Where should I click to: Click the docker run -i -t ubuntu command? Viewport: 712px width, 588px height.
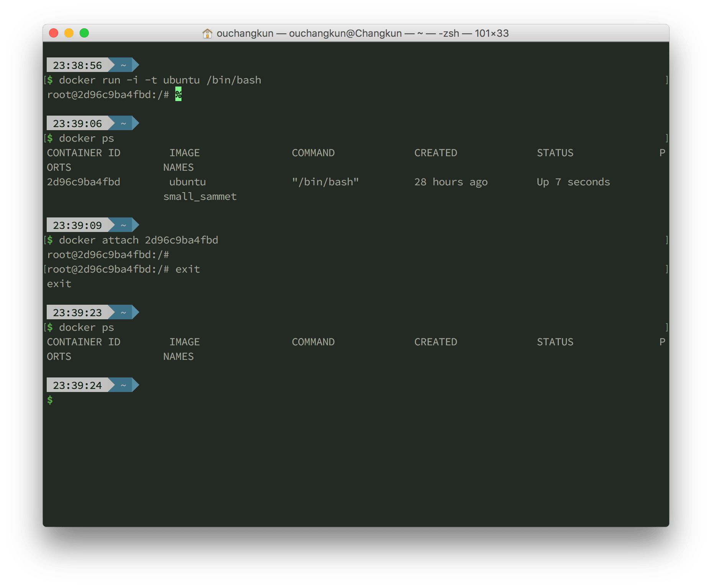click(x=160, y=80)
